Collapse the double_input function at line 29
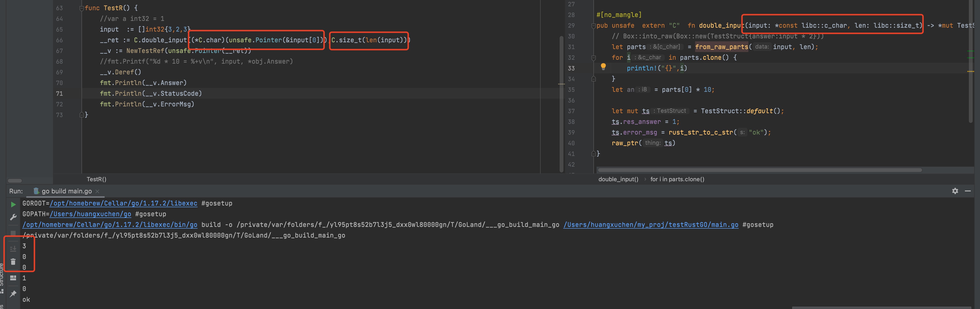Image resolution: width=980 pixels, height=309 pixels. pos(593,26)
